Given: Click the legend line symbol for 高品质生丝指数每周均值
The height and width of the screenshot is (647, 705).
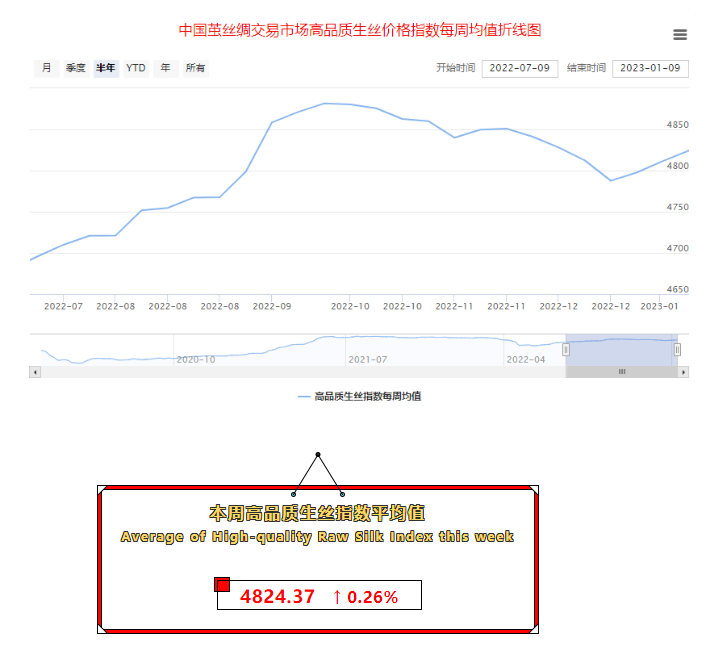Looking at the screenshot, I should pyautogui.click(x=304, y=397).
